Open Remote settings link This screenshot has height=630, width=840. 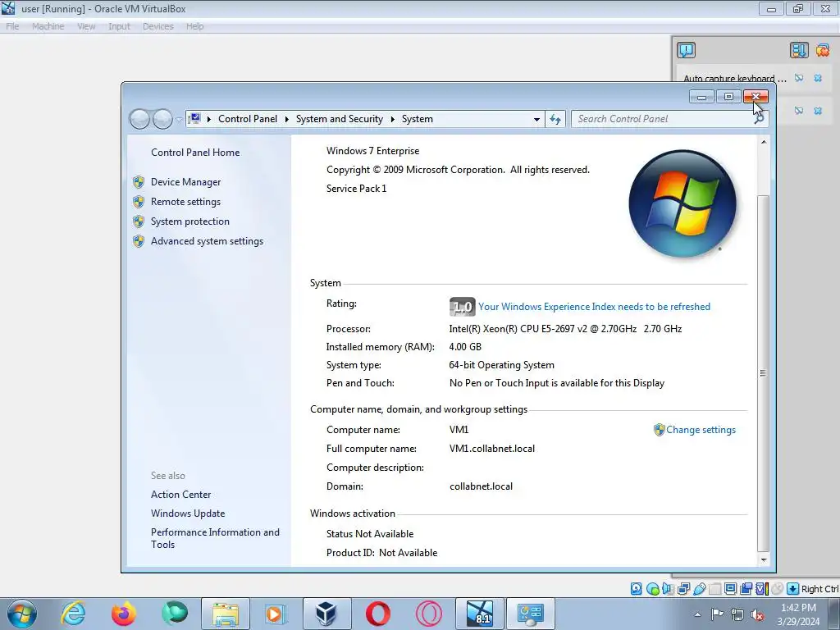185,202
